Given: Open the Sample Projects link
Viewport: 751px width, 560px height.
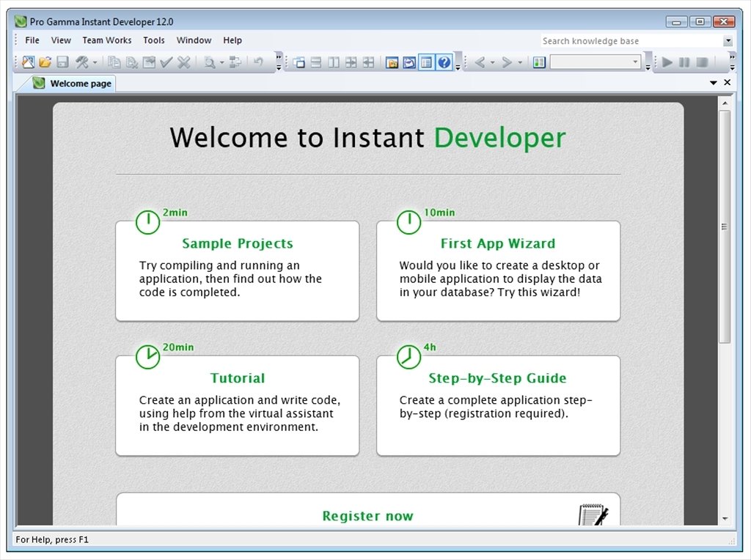Looking at the screenshot, I should coord(237,243).
